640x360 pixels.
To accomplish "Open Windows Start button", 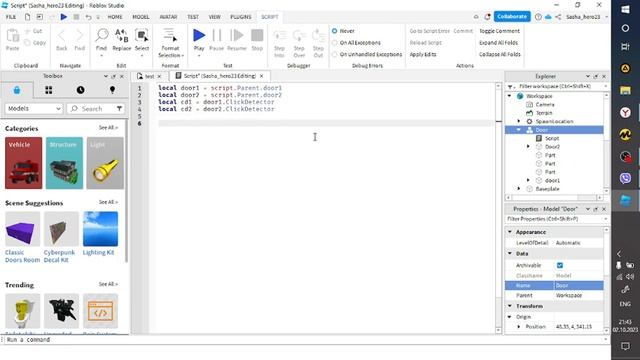I will point(625,9).
